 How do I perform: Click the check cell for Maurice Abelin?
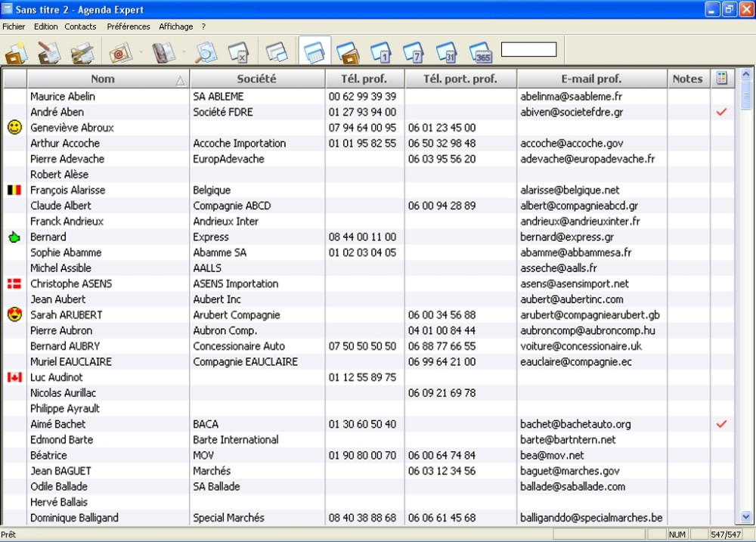721,97
